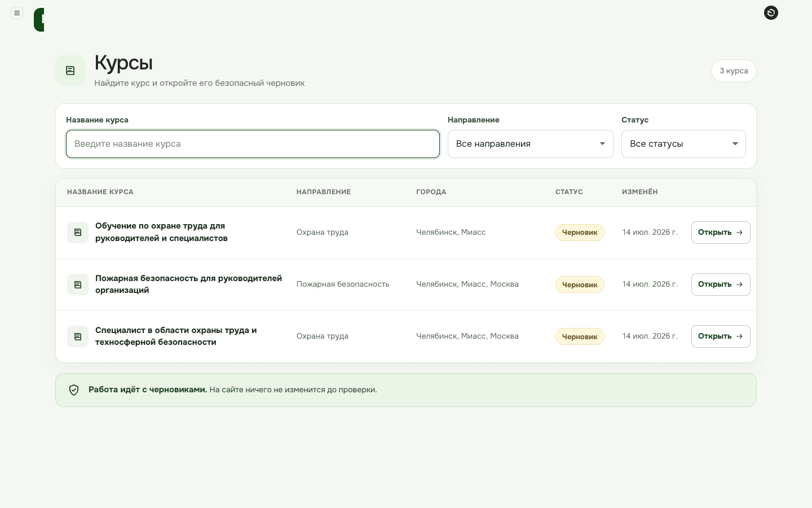Click the date in the Специалист row
Viewport: 812px width, 508px height.
650,336
